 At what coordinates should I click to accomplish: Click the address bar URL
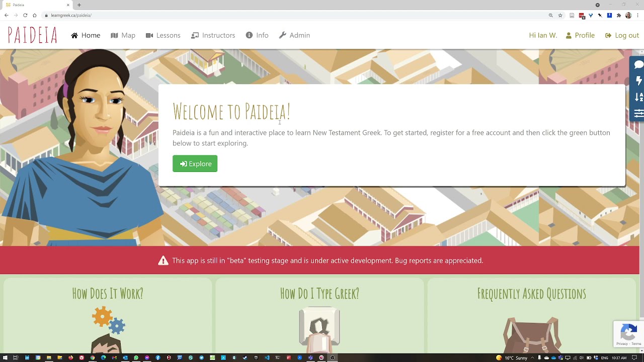pyautogui.click(x=71, y=15)
